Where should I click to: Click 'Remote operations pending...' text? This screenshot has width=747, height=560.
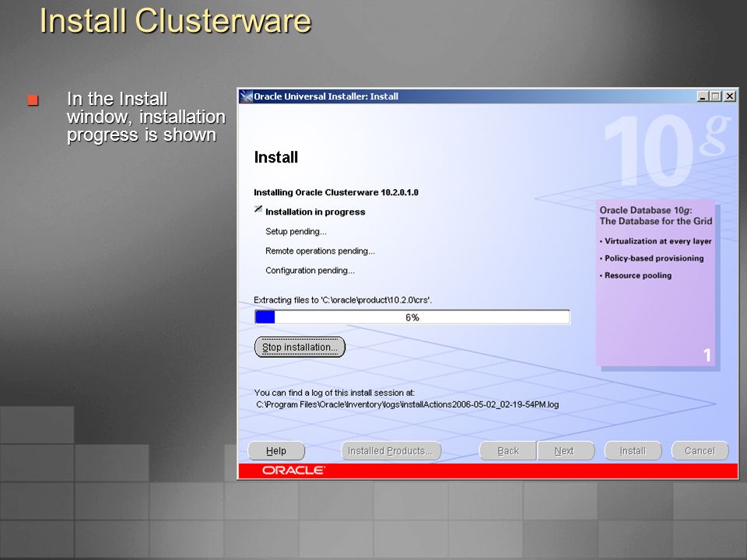click(320, 251)
